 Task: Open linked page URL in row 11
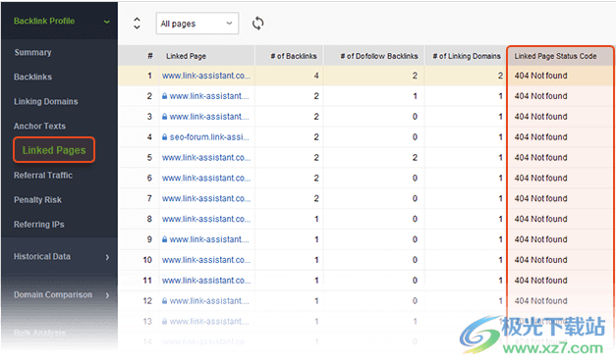coord(206,280)
